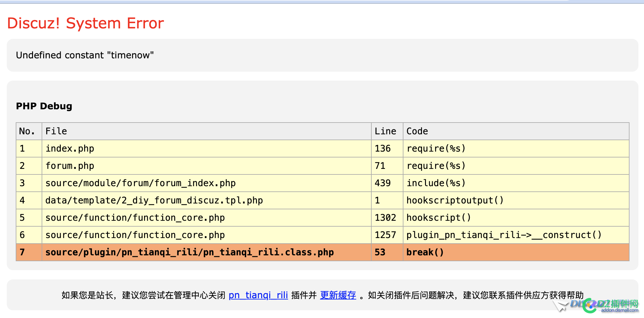Select the hookscript() code cell
Viewport: 644px width, 318px height.
pyautogui.click(x=516, y=218)
